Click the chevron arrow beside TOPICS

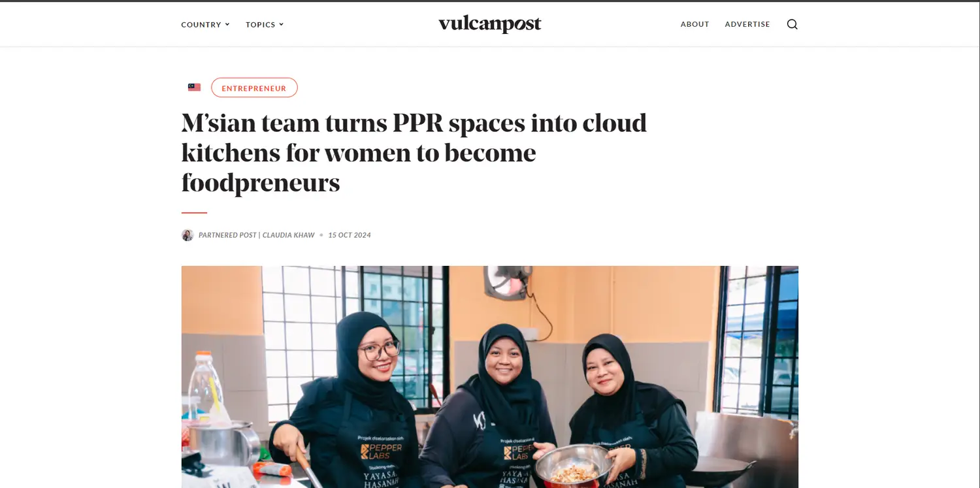pos(282,24)
